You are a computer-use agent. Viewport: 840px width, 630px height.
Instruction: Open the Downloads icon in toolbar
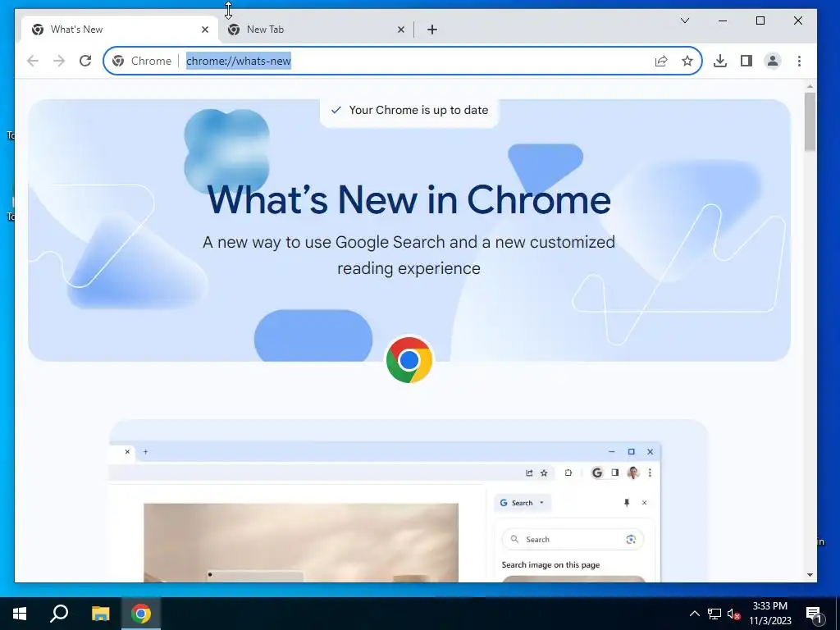click(720, 61)
